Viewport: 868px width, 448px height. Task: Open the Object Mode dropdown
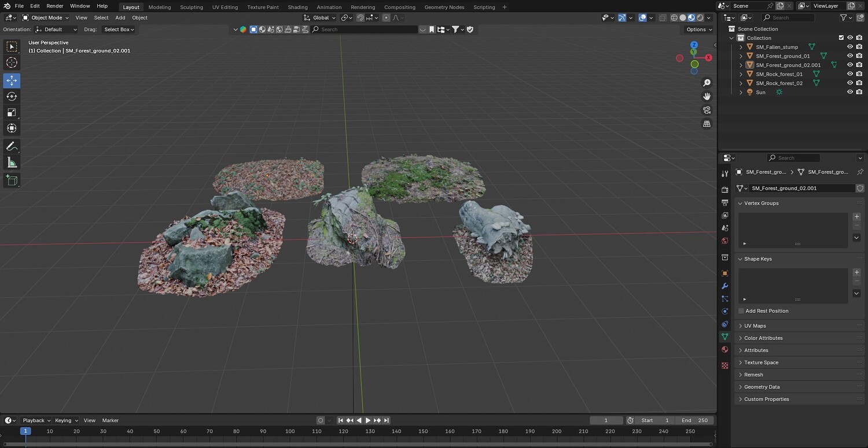45,17
